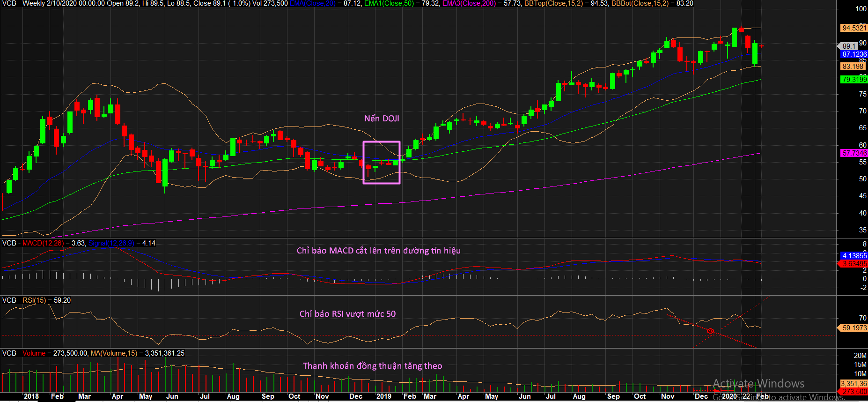Click the 15M level on volume axis
Image resolution: width=868 pixels, height=402 pixels.
coord(860,365)
